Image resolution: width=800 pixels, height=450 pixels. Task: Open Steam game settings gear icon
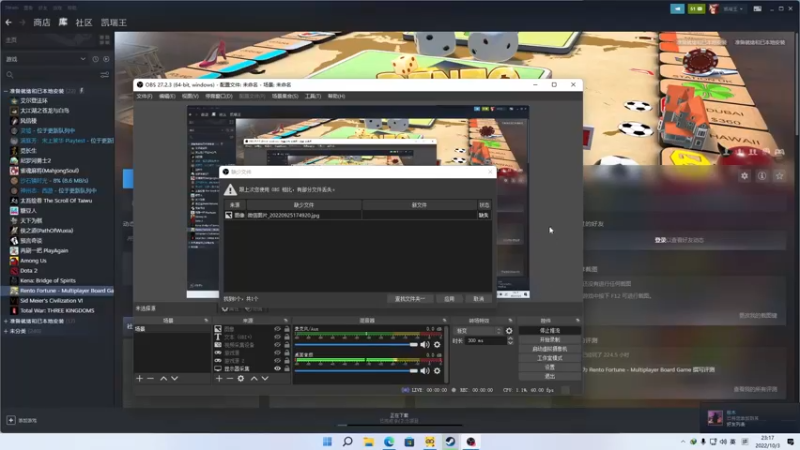744,176
